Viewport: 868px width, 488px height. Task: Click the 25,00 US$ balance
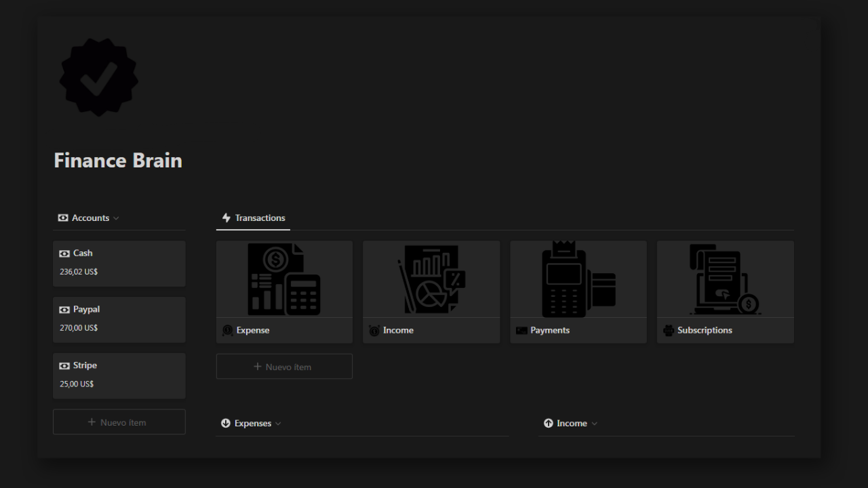click(77, 384)
